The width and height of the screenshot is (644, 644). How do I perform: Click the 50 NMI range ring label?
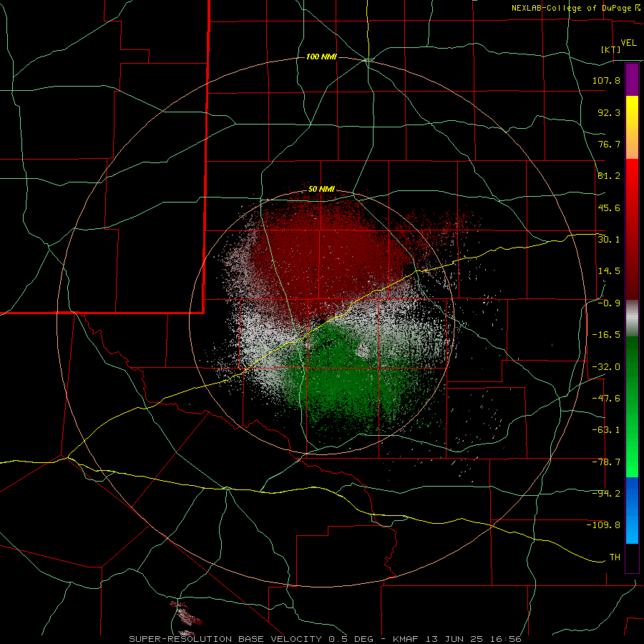[321, 189]
